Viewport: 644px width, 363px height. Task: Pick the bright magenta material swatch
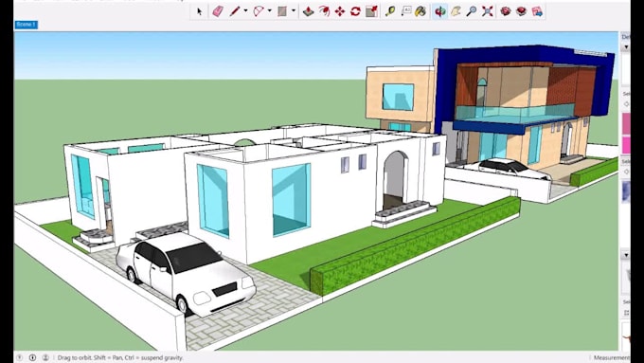tap(626, 146)
